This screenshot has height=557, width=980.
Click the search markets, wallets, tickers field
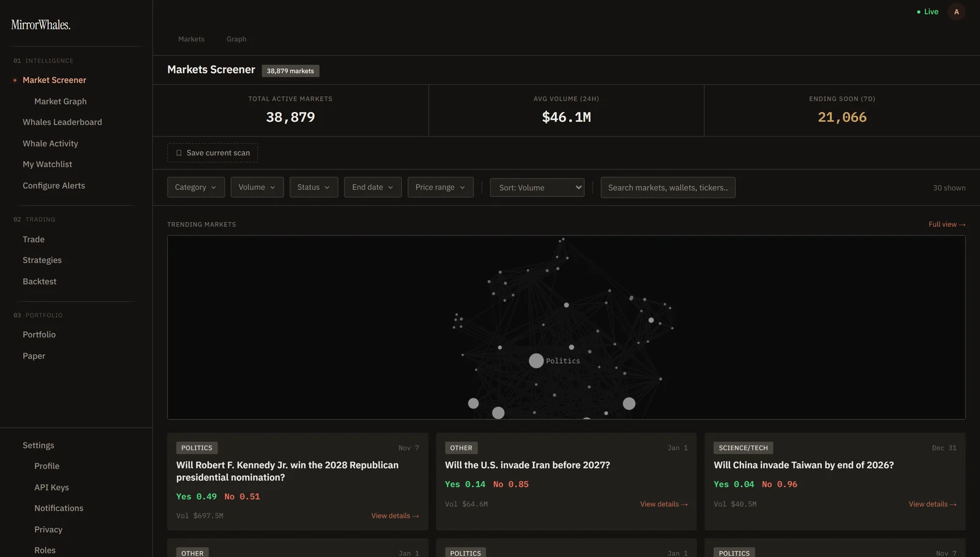pyautogui.click(x=668, y=187)
